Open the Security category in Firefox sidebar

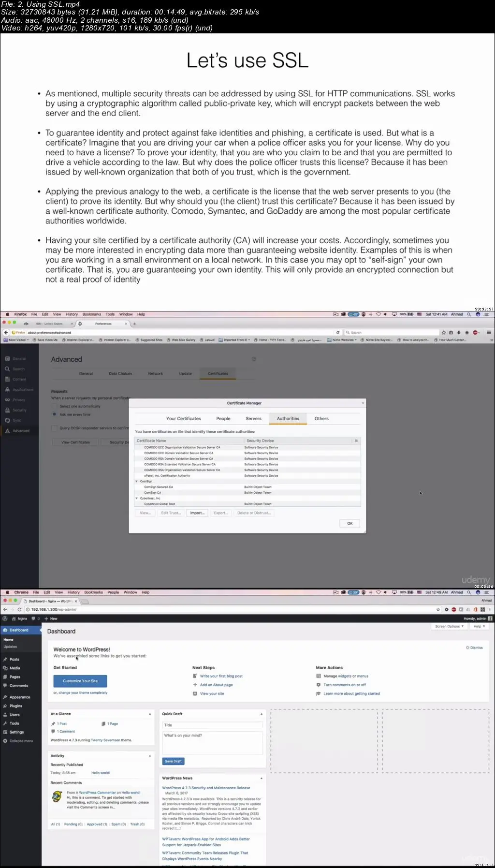coord(16,410)
